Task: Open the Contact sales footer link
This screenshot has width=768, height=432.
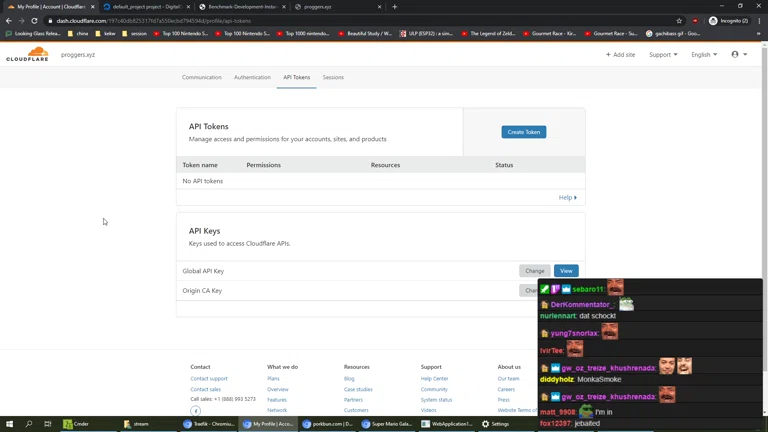Action: coord(205,389)
